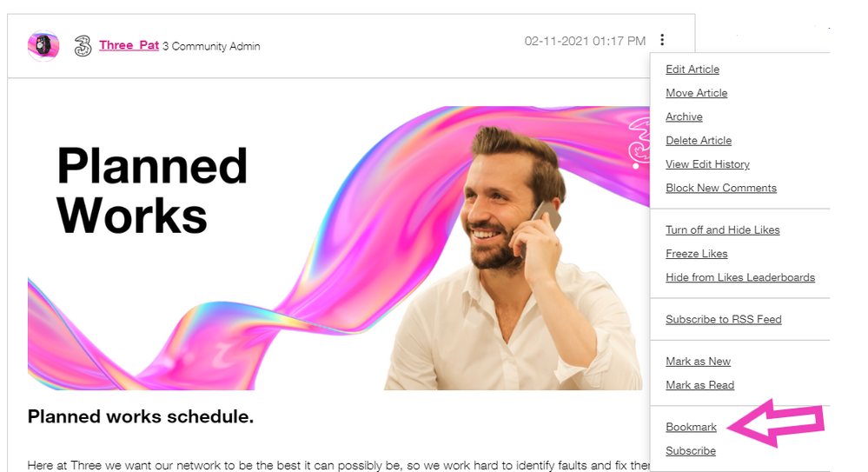Bookmark this article from the menu
Screen dimensions: 868x472
[x=691, y=427]
